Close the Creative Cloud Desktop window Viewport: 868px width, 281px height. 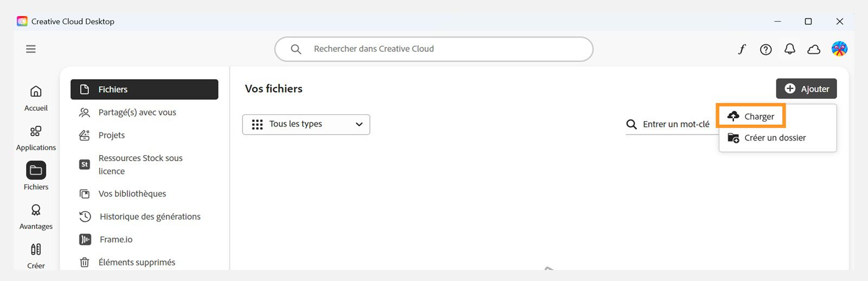point(840,21)
